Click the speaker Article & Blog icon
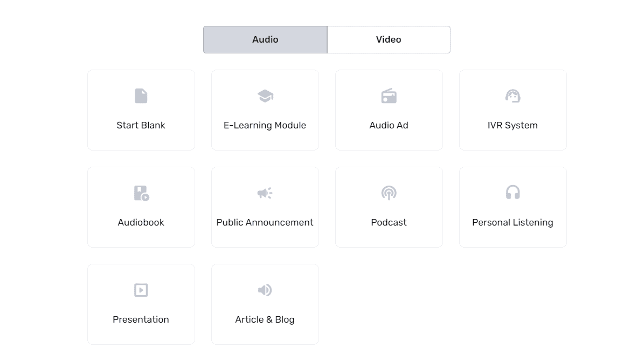 [265, 290]
